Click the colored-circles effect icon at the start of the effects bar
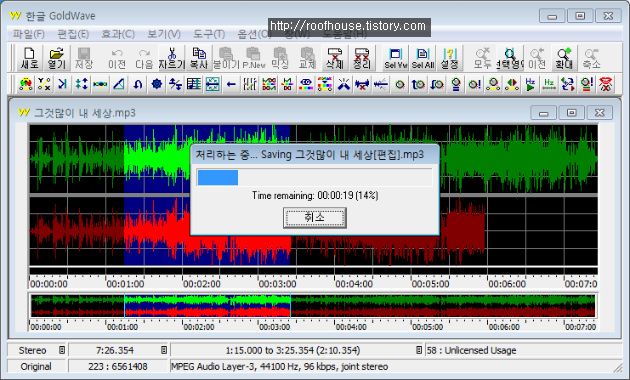The image size is (630, 380). pos(25,84)
